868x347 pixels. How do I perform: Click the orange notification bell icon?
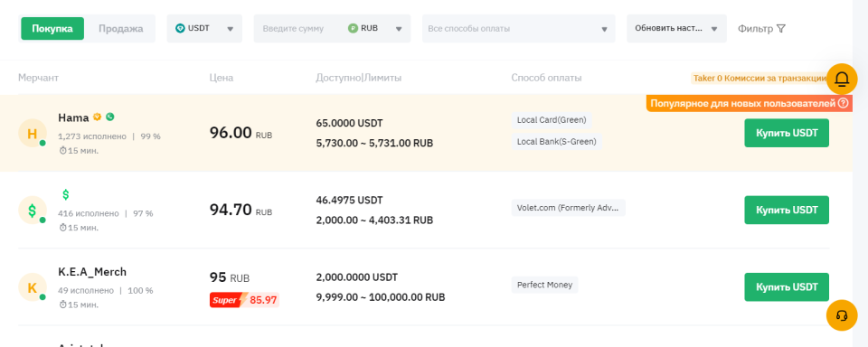tap(842, 79)
